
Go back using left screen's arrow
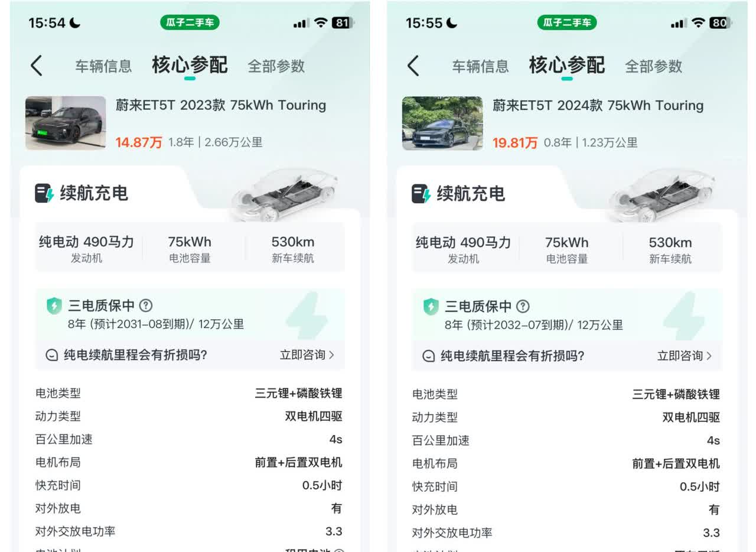pyautogui.click(x=37, y=66)
